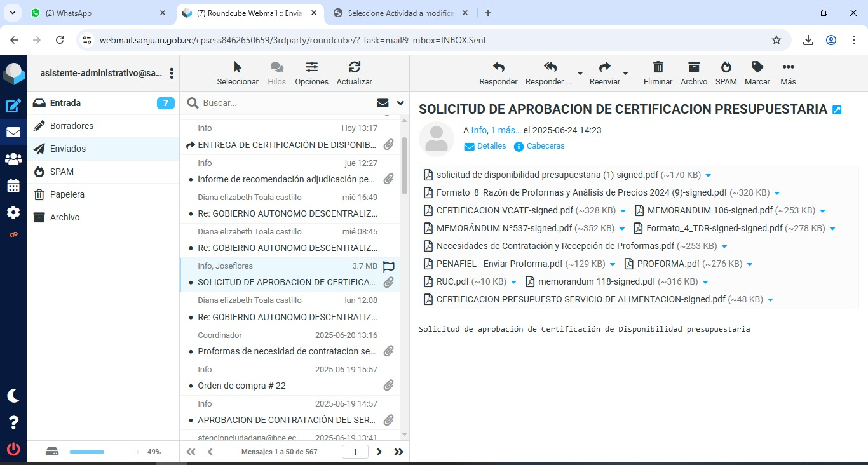Open contacts from the left sidebar
Viewport: 868px width, 465px height.
13,159
